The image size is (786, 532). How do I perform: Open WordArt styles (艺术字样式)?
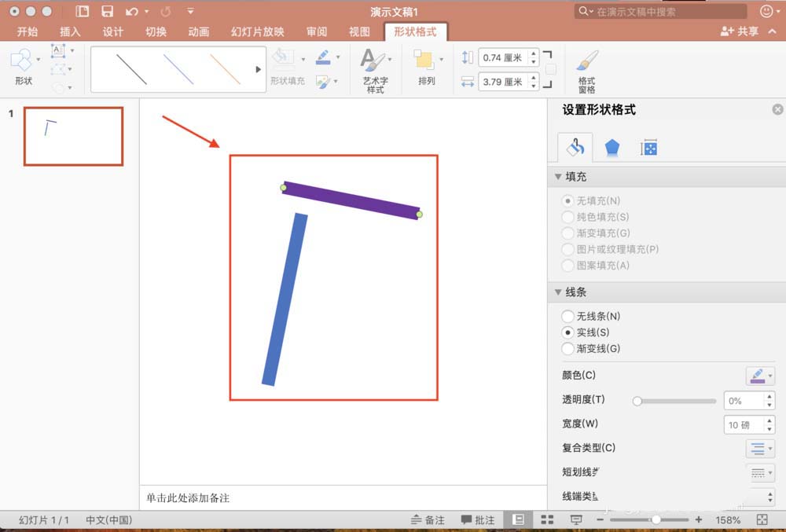(x=374, y=71)
